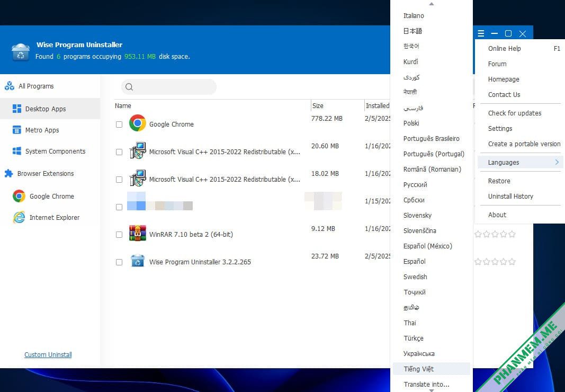
Task: Click the "778.22 MB" size value
Action: pos(327,119)
